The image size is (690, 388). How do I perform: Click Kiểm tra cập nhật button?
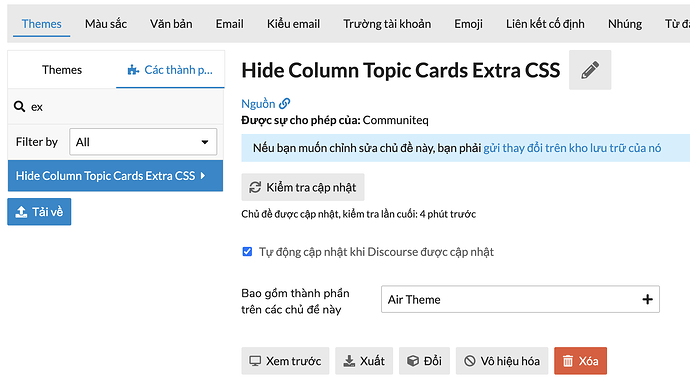point(303,187)
